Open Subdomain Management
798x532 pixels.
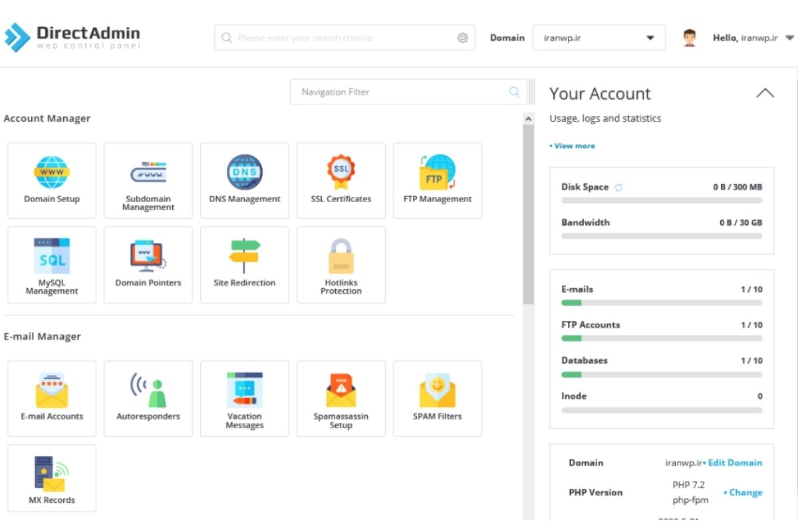148,180
